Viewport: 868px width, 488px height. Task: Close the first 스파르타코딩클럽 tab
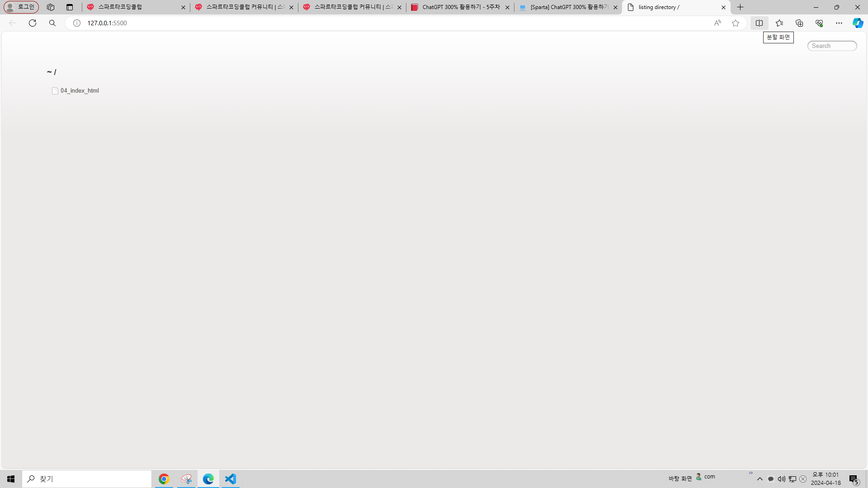[x=183, y=7]
